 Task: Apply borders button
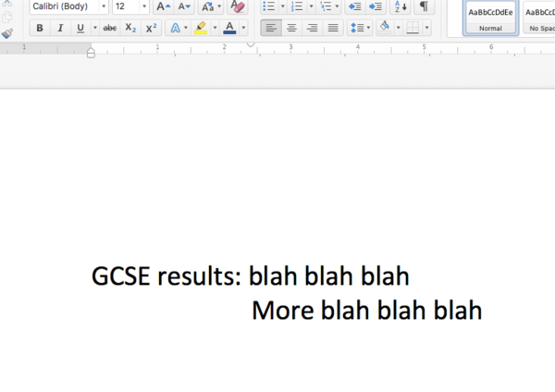click(x=413, y=28)
